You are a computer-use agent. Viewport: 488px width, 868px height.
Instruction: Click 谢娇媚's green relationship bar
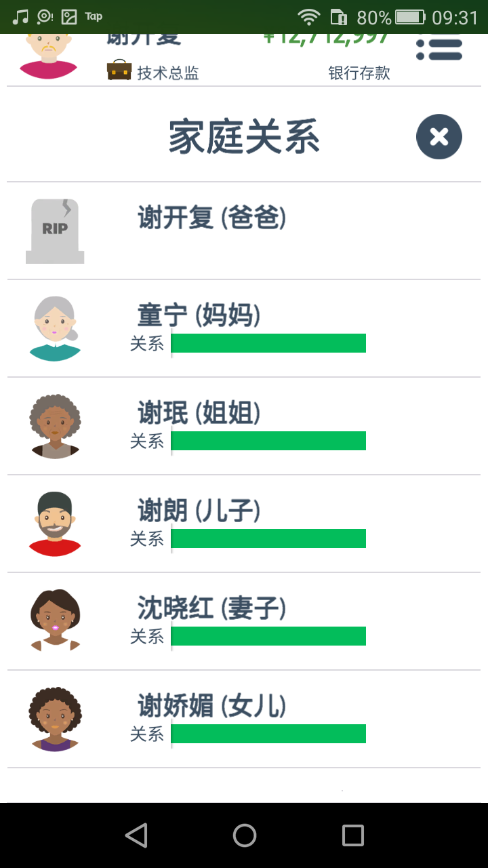coord(268,734)
